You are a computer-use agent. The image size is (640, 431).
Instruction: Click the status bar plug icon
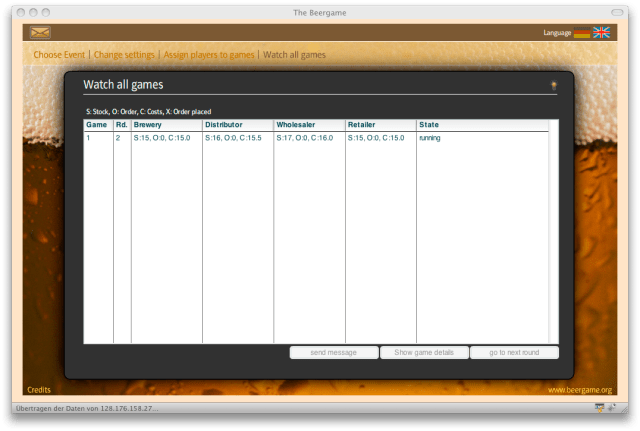(613, 408)
